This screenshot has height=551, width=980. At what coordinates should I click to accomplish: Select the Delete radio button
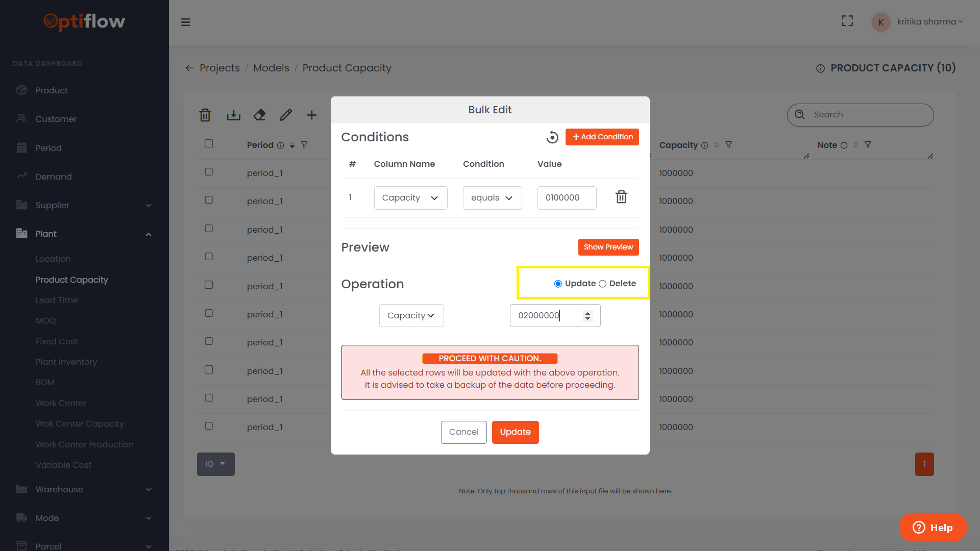click(x=603, y=284)
